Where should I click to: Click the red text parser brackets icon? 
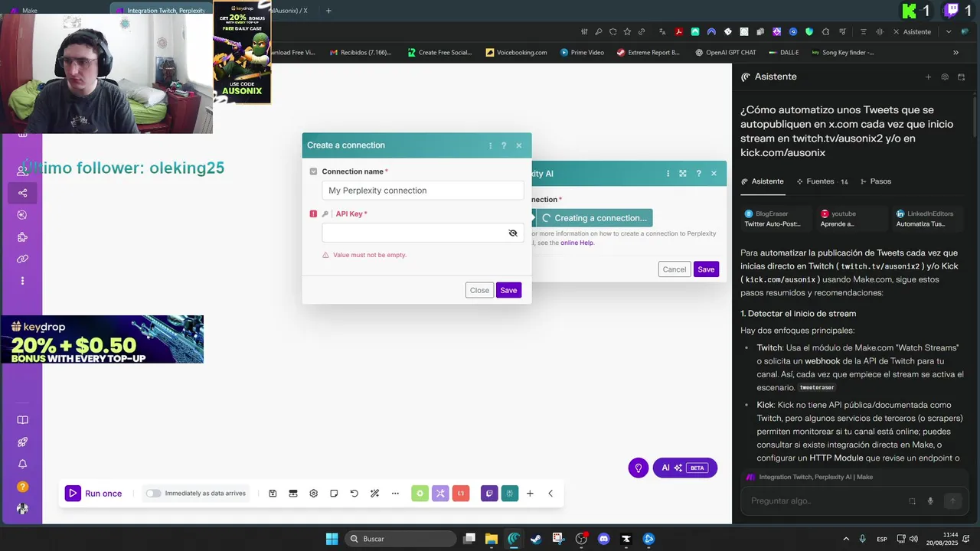coord(461,494)
